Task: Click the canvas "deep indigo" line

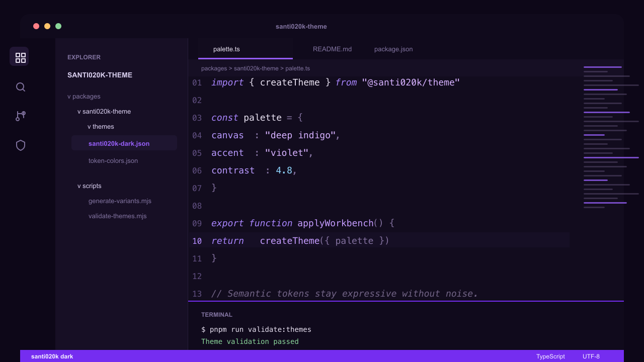Action: [276, 135]
